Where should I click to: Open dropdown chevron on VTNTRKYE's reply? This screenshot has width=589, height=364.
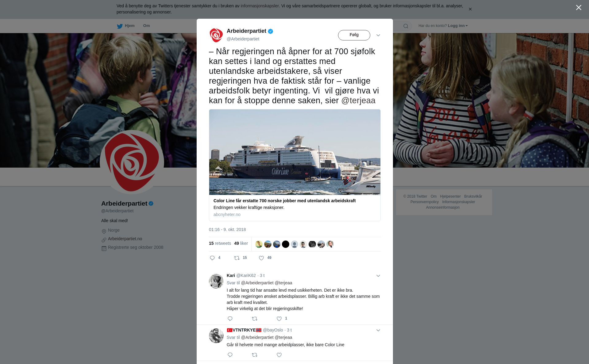point(378,330)
